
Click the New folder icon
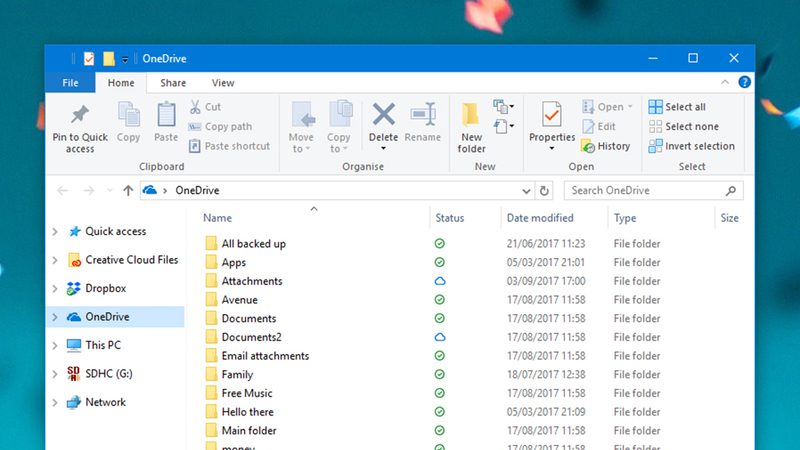coord(470,114)
